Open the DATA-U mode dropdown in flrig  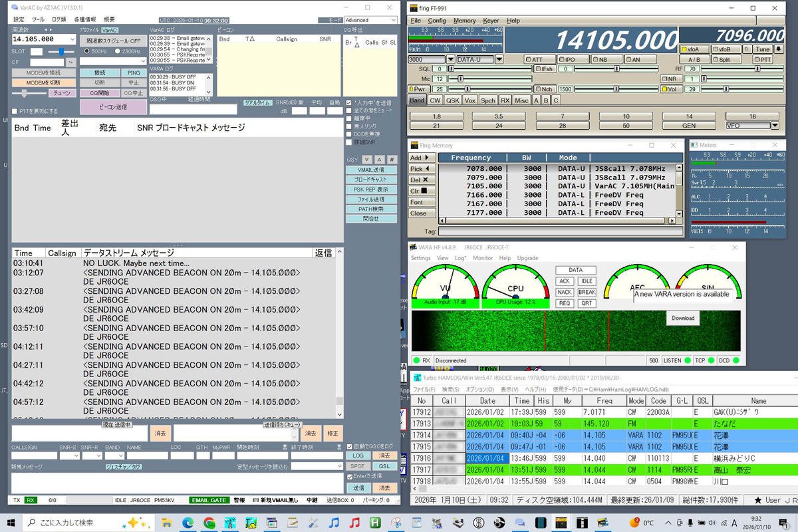point(499,59)
